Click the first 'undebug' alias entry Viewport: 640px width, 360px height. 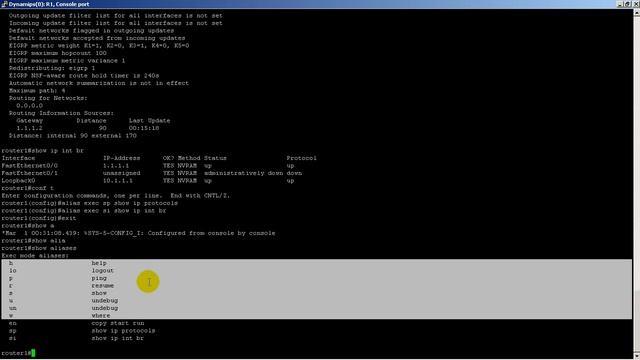tap(104, 301)
